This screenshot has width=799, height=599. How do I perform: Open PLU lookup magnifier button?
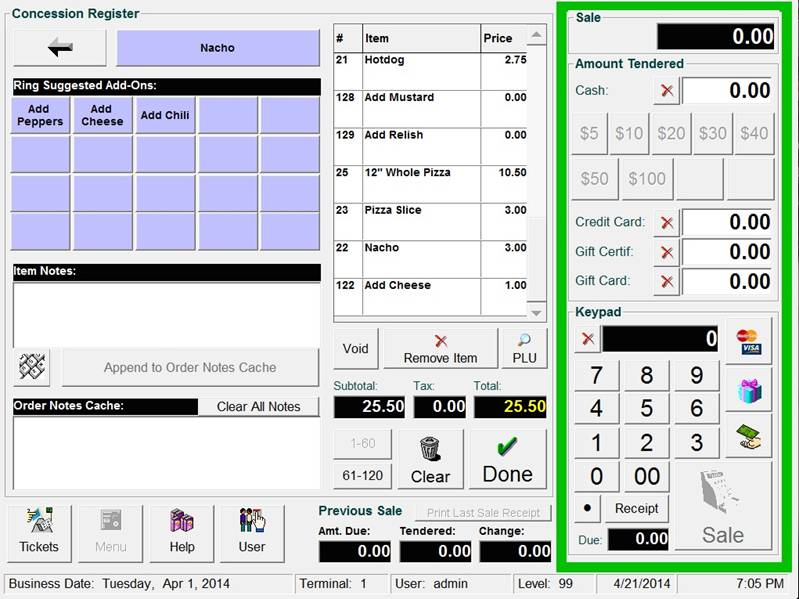pos(524,348)
